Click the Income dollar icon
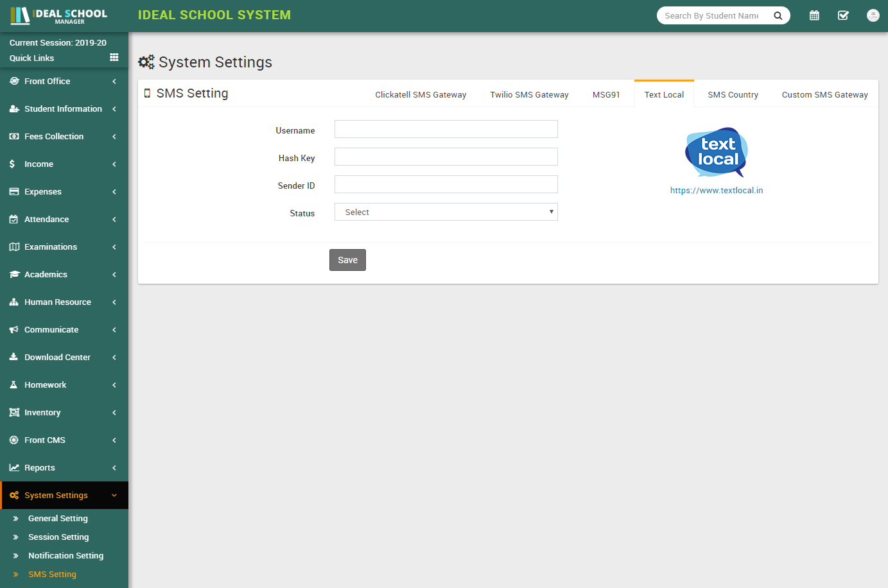Image resolution: width=888 pixels, height=588 pixels. 12,164
